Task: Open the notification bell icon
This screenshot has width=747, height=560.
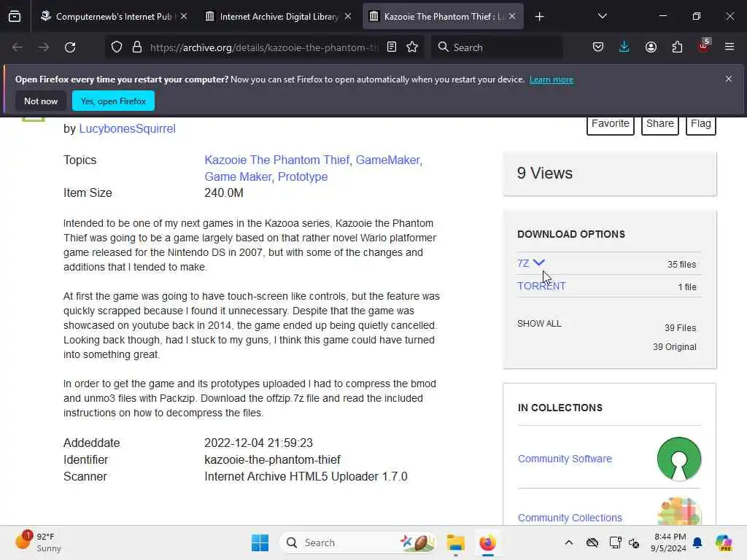Action: click(x=697, y=542)
